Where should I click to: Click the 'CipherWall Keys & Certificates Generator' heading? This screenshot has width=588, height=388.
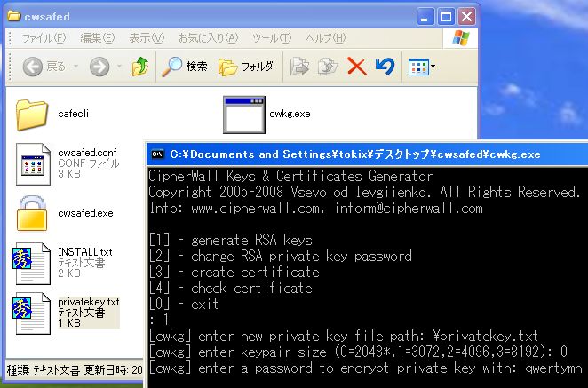click(290, 176)
